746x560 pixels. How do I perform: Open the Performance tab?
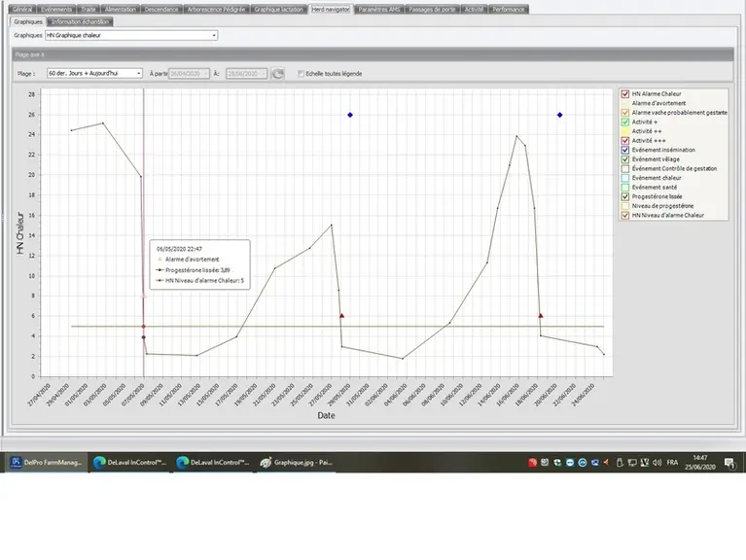pyautogui.click(x=508, y=9)
